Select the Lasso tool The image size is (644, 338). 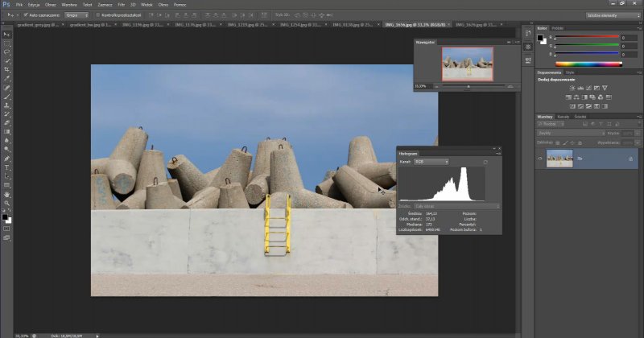pyautogui.click(x=6, y=51)
